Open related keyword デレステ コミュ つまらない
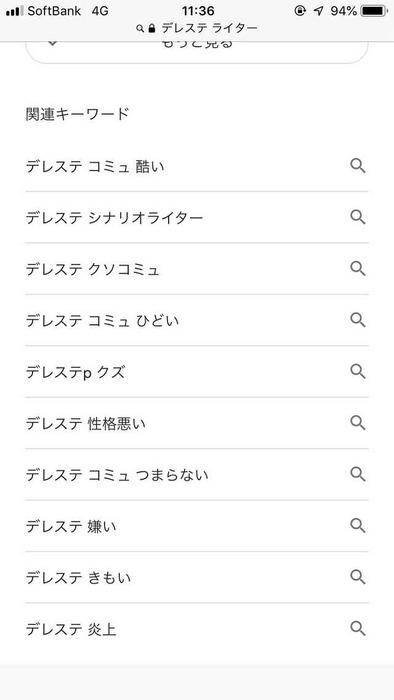 click(x=197, y=475)
